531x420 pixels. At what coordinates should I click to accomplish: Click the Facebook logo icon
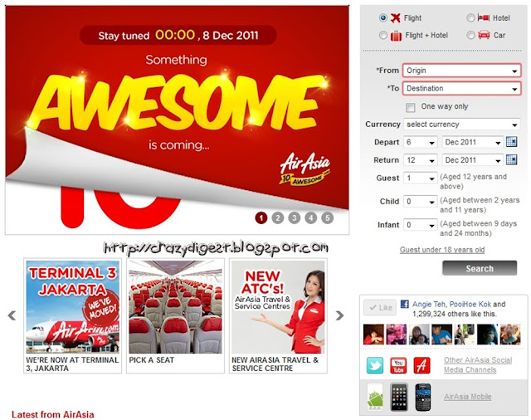click(x=405, y=304)
